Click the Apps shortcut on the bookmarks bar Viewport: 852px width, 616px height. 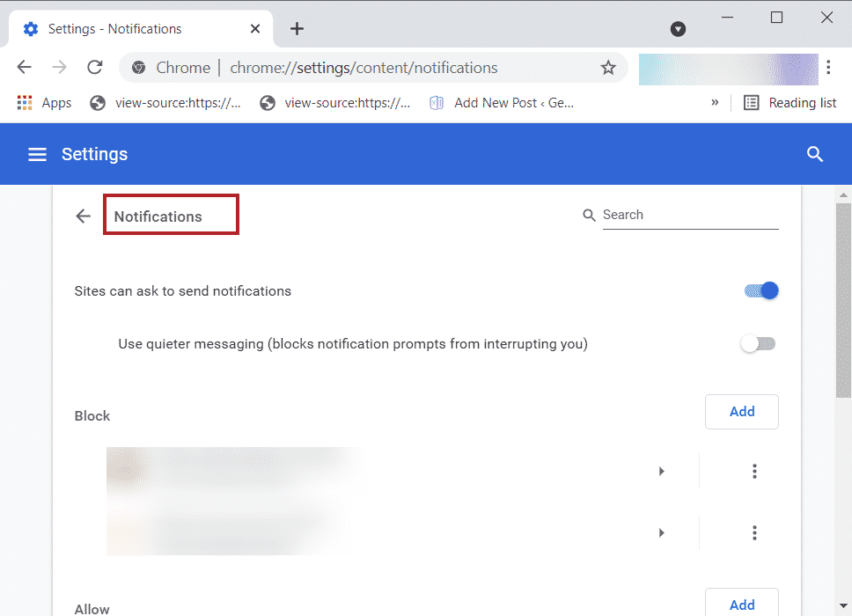[x=43, y=102]
